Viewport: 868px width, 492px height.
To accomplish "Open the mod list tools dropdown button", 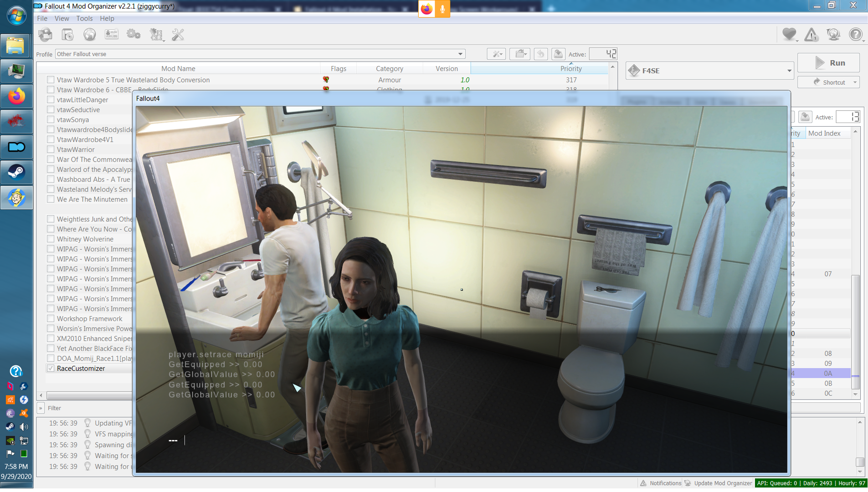I will [x=496, y=54].
